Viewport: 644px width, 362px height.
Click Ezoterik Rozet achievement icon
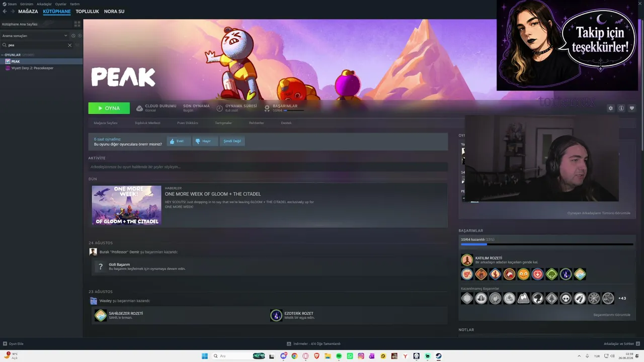tap(276, 315)
